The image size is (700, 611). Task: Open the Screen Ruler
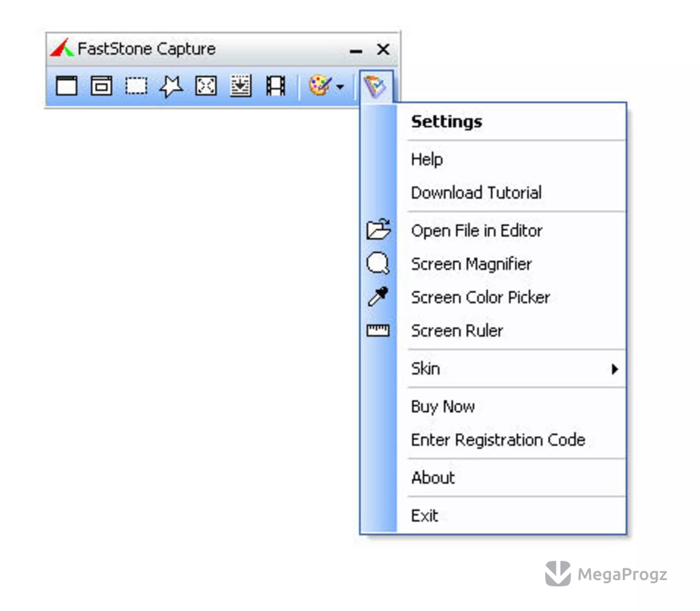511,331
